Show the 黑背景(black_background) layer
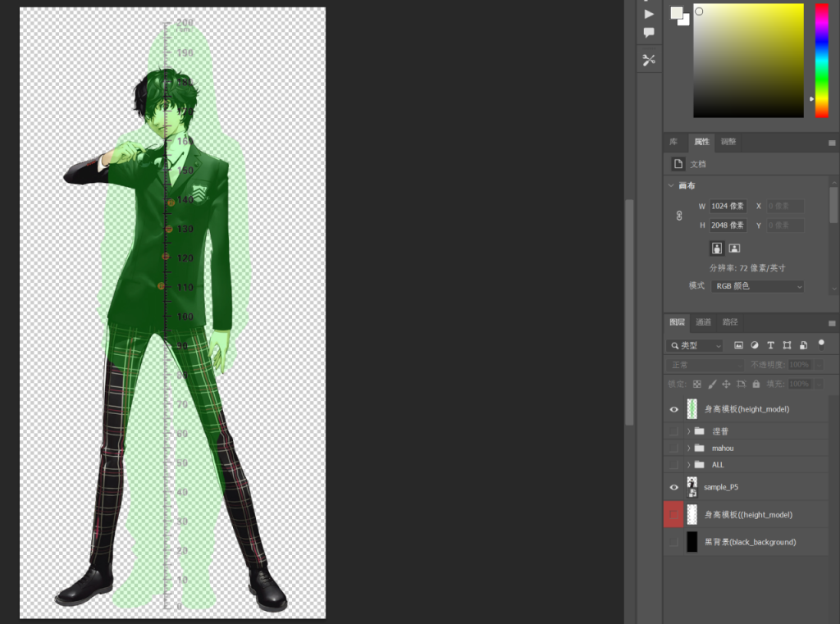 point(674,542)
